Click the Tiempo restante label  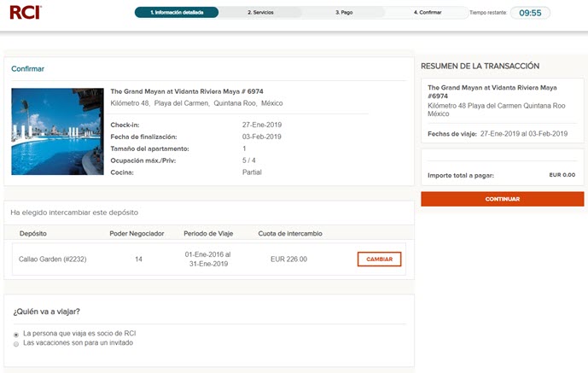coord(488,13)
